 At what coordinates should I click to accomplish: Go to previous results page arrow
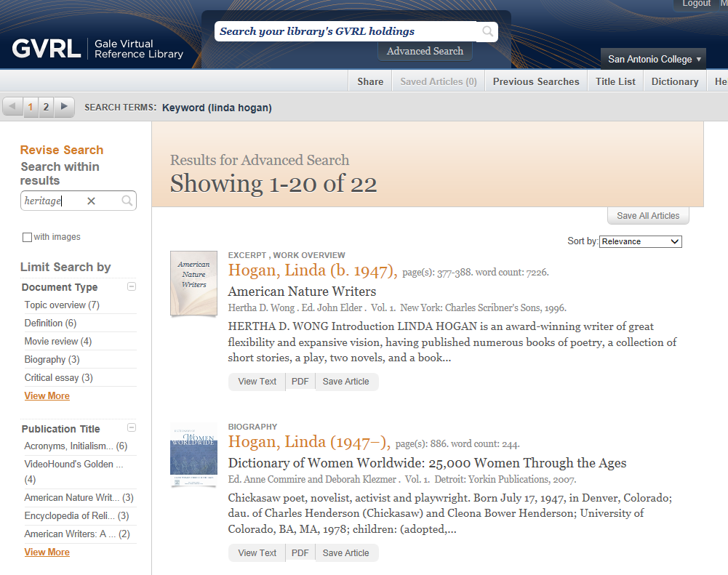pyautogui.click(x=12, y=107)
